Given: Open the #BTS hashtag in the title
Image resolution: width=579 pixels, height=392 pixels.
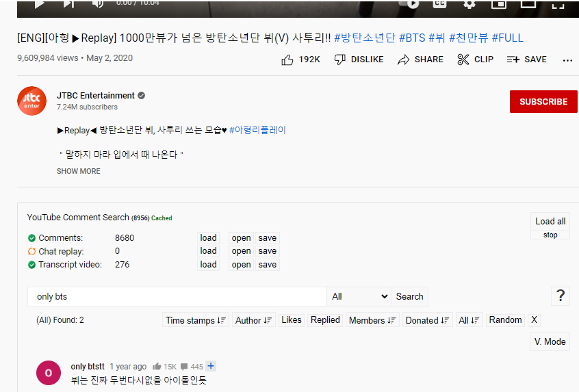Looking at the screenshot, I should pos(412,38).
